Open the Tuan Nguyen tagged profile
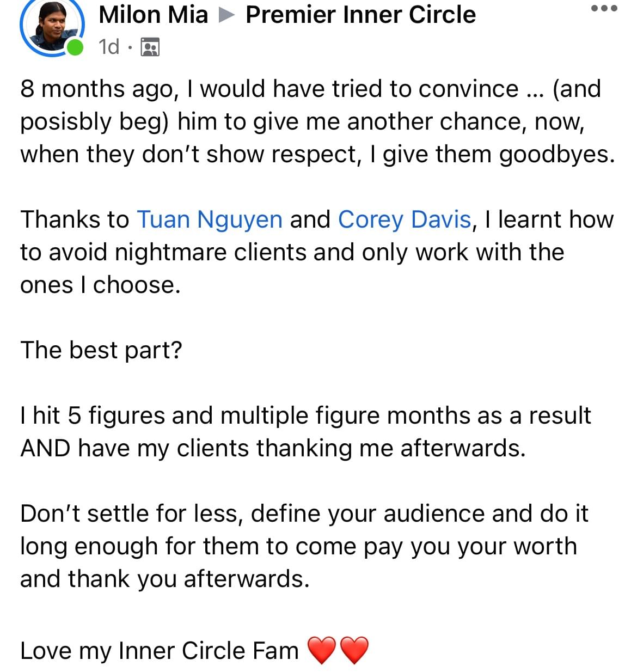Viewport: 637px width, 672px height. pyautogui.click(x=210, y=219)
